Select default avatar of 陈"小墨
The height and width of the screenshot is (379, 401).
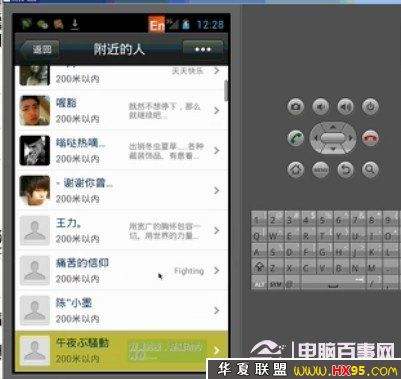[x=35, y=310]
